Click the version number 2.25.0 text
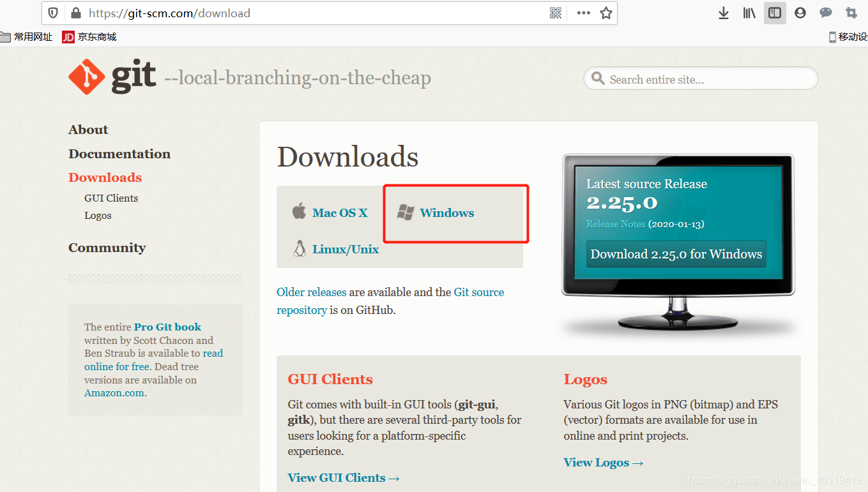This screenshot has height=492, width=868. click(622, 203)
